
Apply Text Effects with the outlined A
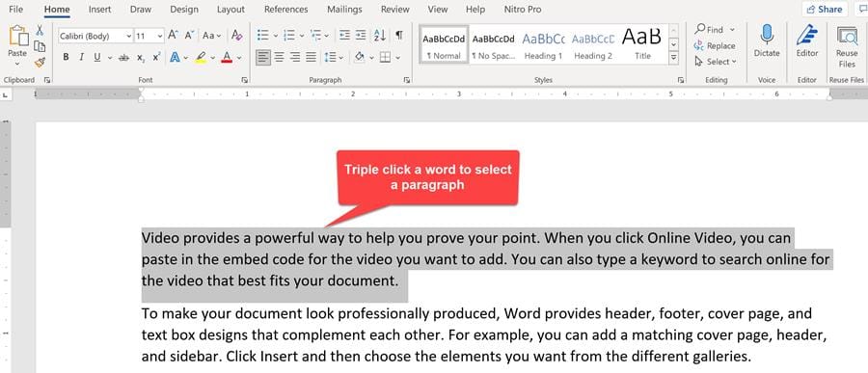click(x=175, y=57)
